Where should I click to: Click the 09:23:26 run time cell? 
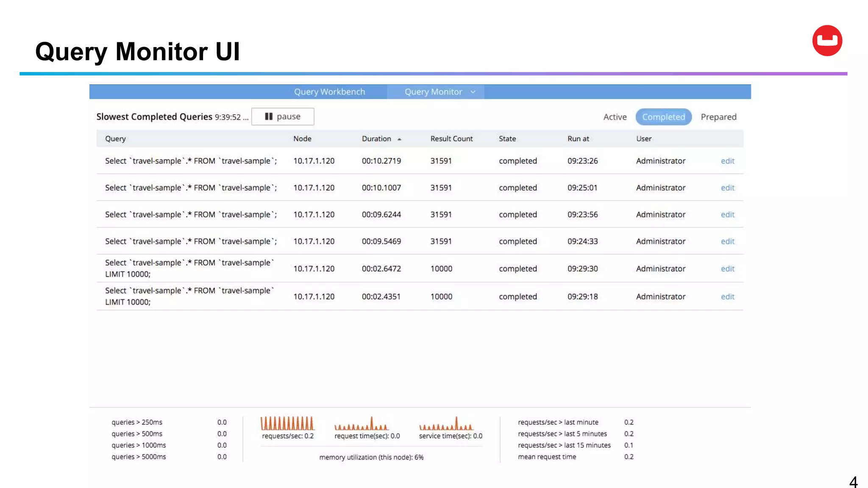[582, 161]
